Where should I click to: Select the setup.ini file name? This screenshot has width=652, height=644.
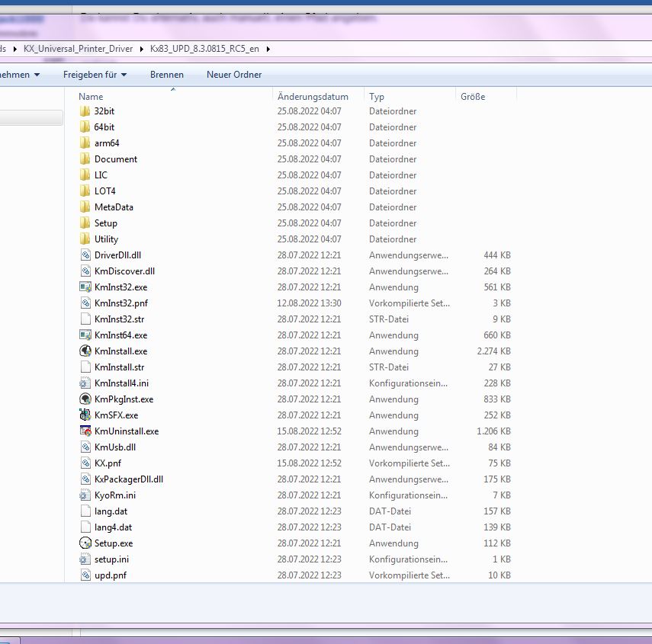pyautogui.click(x=111, y=559)
